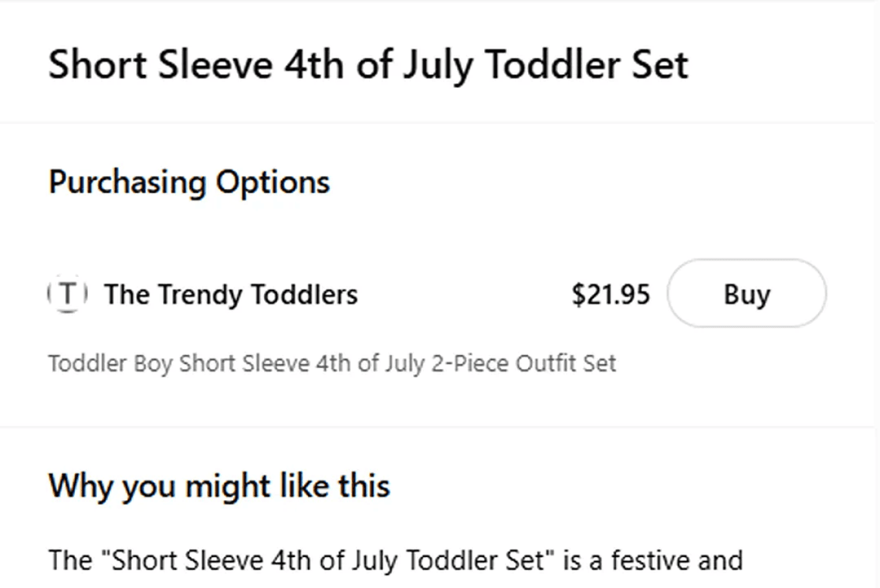Click the word Toddlers in merchant name
This screenshot has height=588, width=880.
tap(306, 294)
